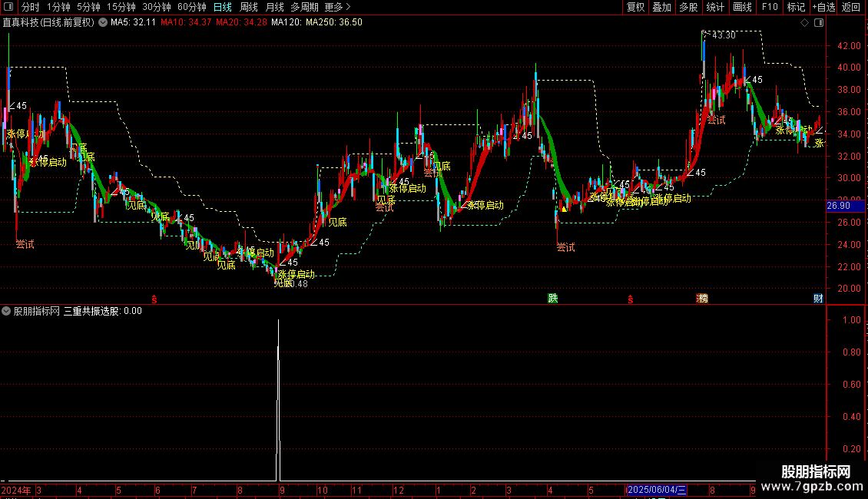Click the red S marker near August

pos(631,299)
